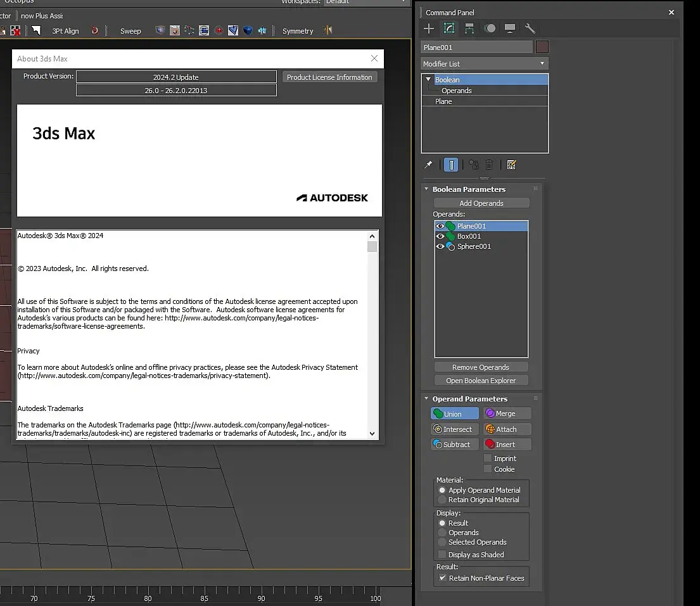Enable Display as Shaded checkbox

pyautogui.click(x=442, y=554)
